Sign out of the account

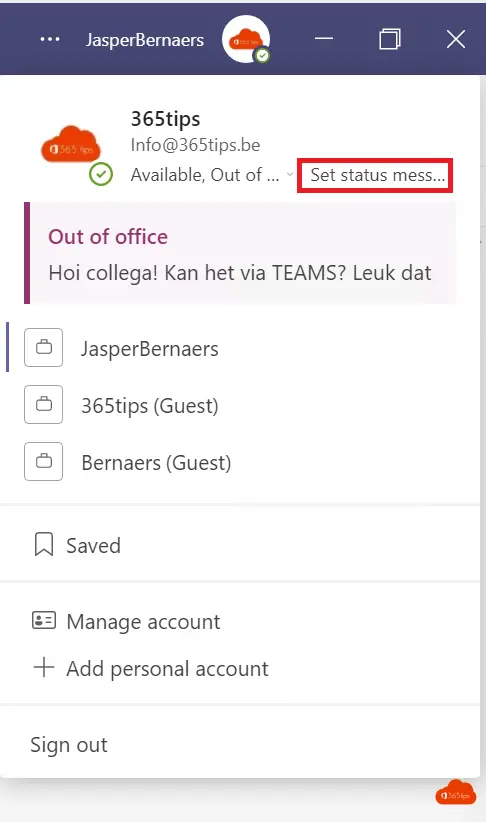coord(69,745)
